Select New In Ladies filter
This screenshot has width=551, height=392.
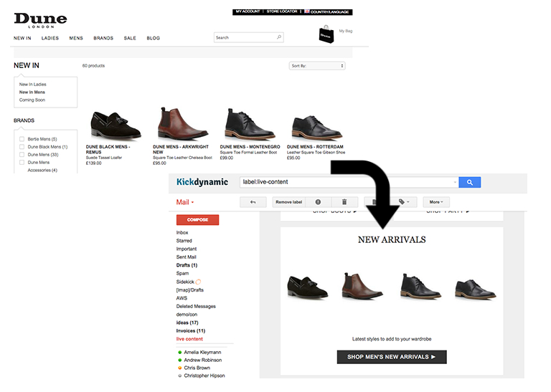[x=33, y=85]
